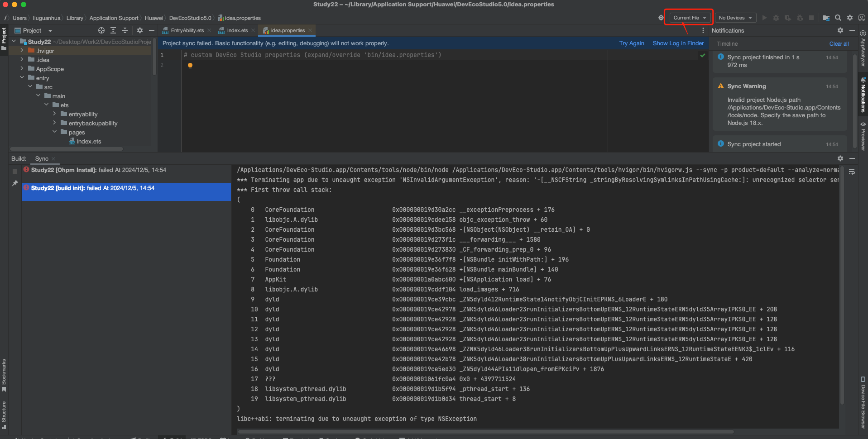Click Select Opened File locate icon
This screenshot has height=439, width=868.
click(101, 30)
